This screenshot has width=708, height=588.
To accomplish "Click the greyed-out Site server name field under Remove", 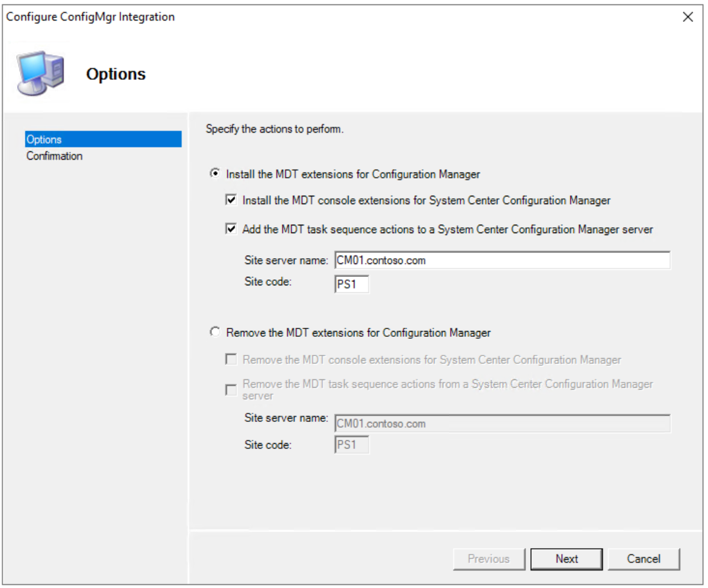I will pos(502,423).
